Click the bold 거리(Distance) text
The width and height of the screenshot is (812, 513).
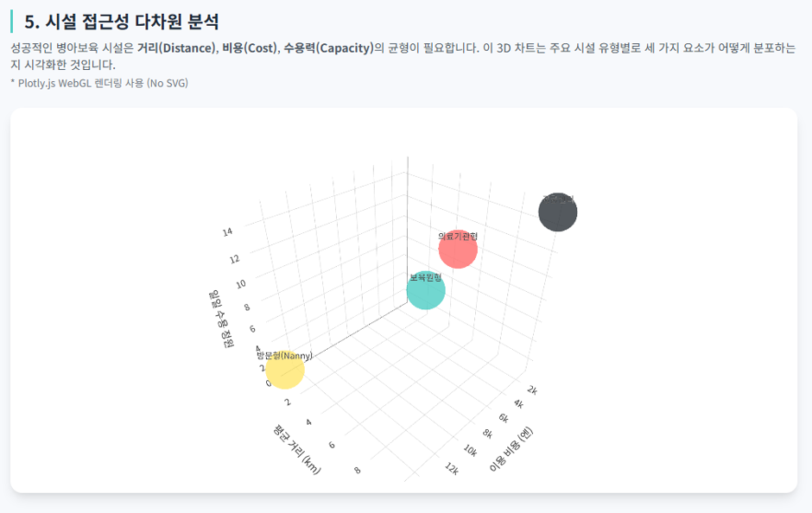(x=176, y=48)
